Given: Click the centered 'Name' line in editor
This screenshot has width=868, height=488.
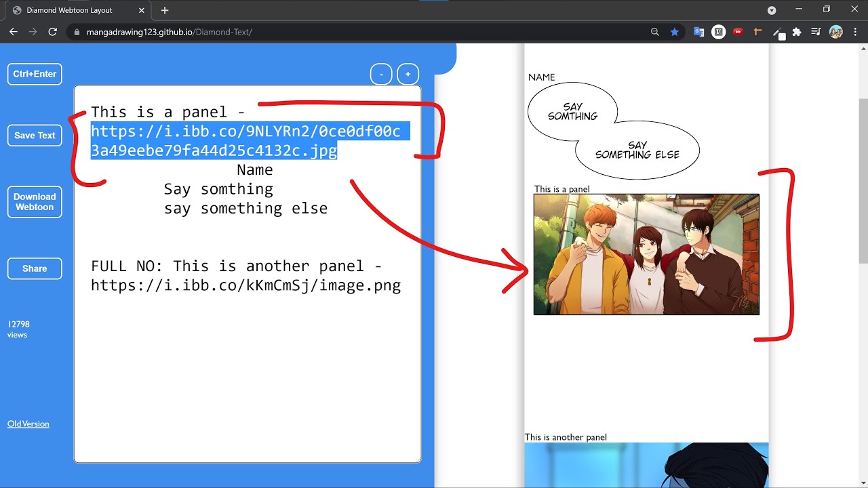Looking at the screenshot, I should [255, 169].
